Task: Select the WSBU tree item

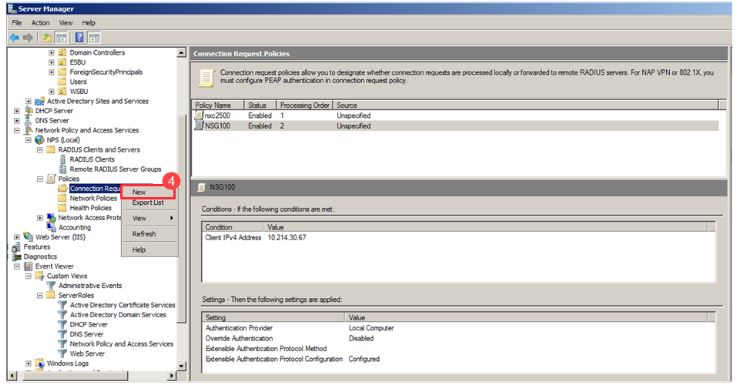Action: coord(78,91)
